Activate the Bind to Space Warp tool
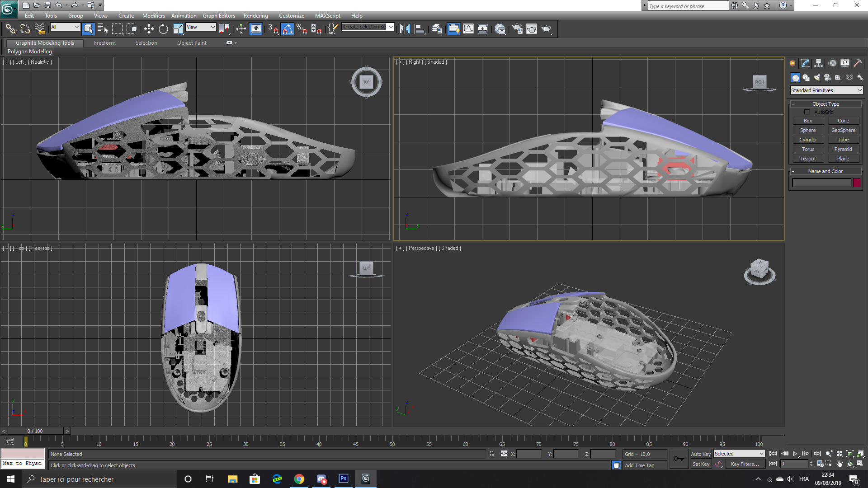The image size is (868, 488). point(40,29)
